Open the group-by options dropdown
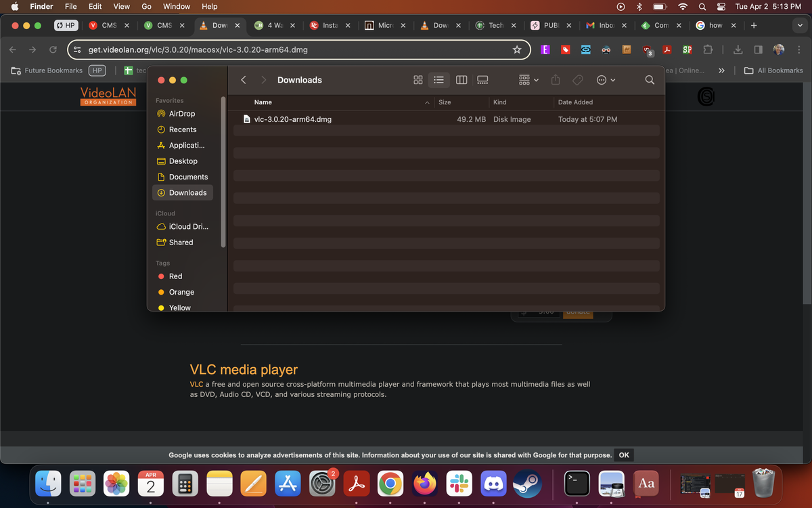The width and height of the screenshot is (812, 508). pos(527,79)
